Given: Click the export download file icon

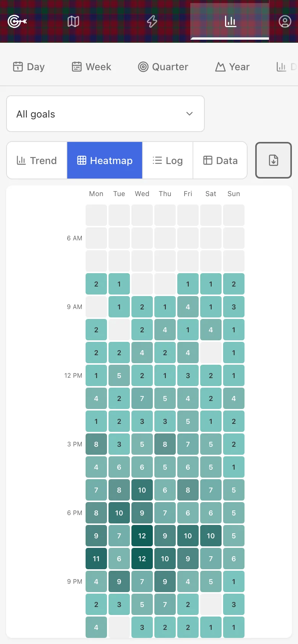Looking at the screenshot, I should click(274, 160).
